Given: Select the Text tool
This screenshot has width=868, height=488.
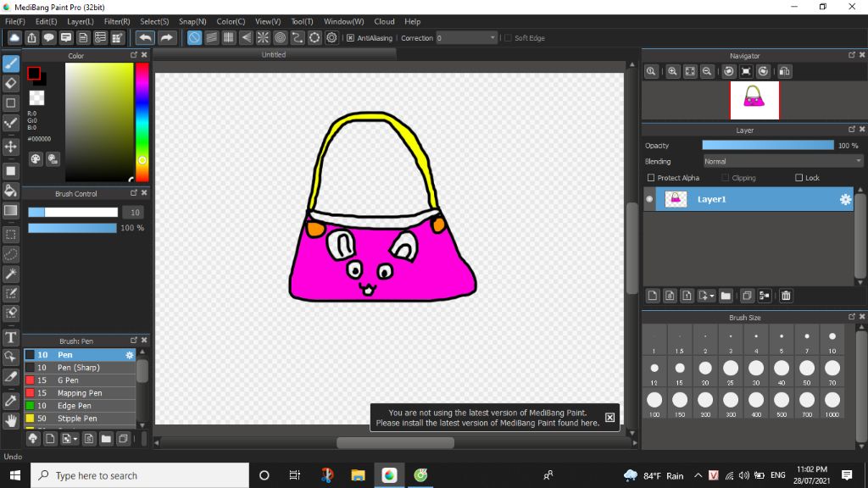Looking at the screenshot, I should pyautogui.click(x=10, y=337).
